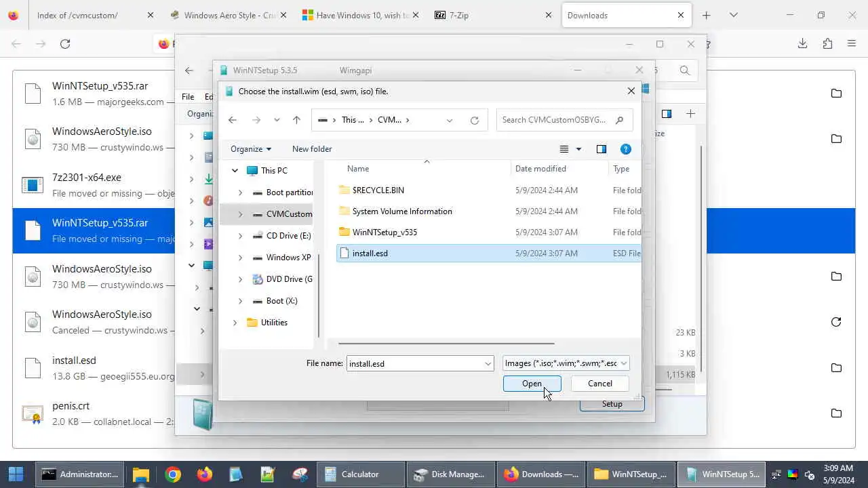Viewport: 868px width, 488px height.
Task: Expand the Windows XP drive node
Action: click(240, 258)
